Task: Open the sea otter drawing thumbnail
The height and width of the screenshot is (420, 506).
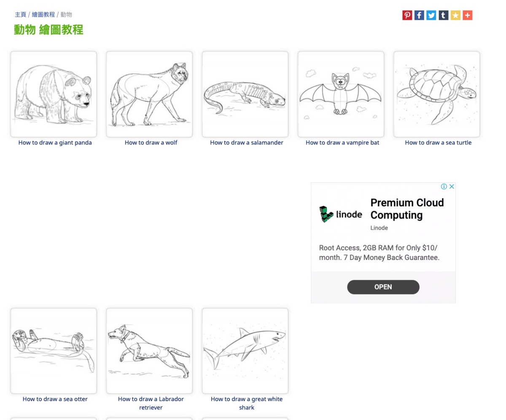Action: (54, 351)
